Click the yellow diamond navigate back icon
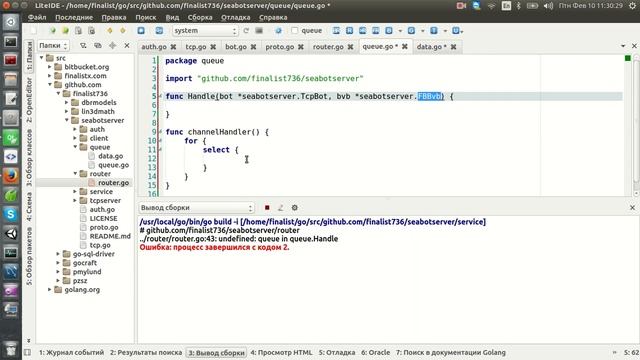Viewport: 640px width, 360px height. click(x=110, y=31)
